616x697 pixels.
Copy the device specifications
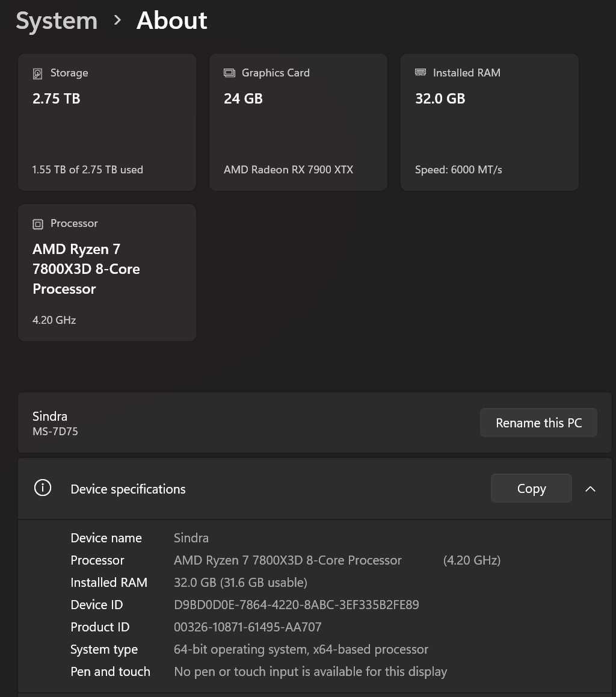pyautogui.click(x=531, y=489)
